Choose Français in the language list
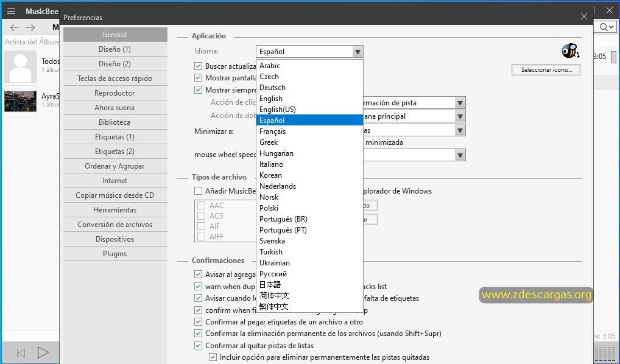This screenshot has height=364, width=620. tap(309, 131)
